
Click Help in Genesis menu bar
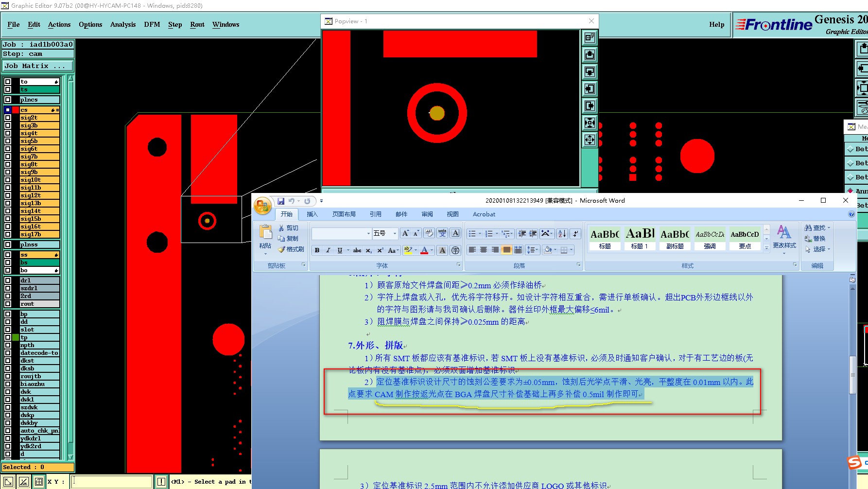pyautogui.click(x=716, y=24)
